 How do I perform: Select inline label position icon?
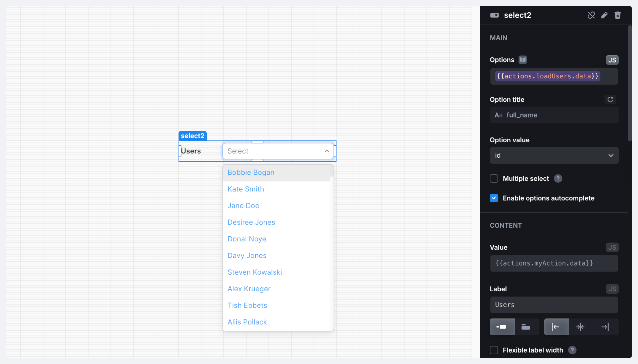coord(502,327)
